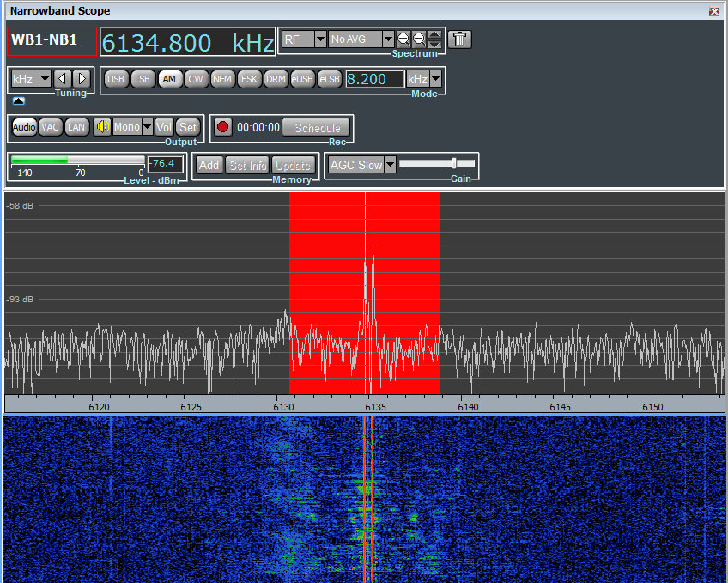Click the 00:00:00 recording timer
This screenshot has height=583, width=728.
258,127
